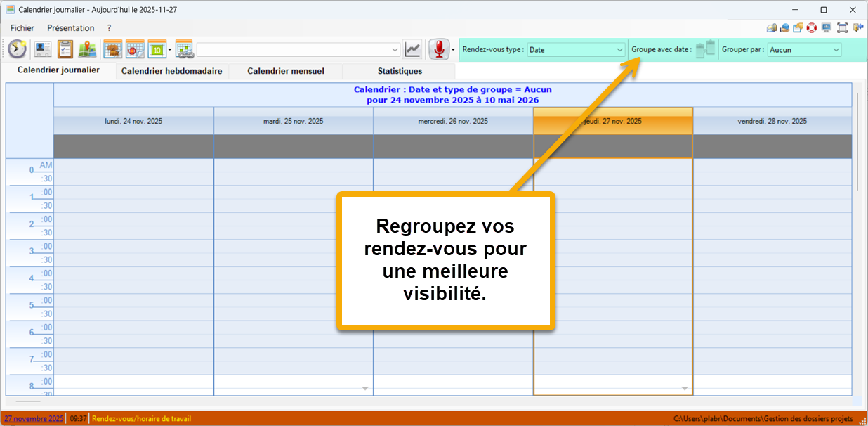
Task: Click the statistics line chart icon
Action: (x=413, y=49)
